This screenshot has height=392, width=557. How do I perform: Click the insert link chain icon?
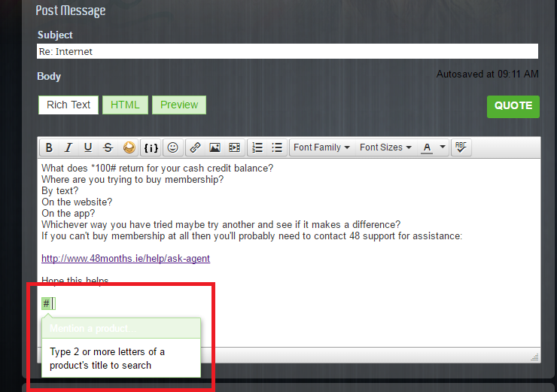[195, 147]
